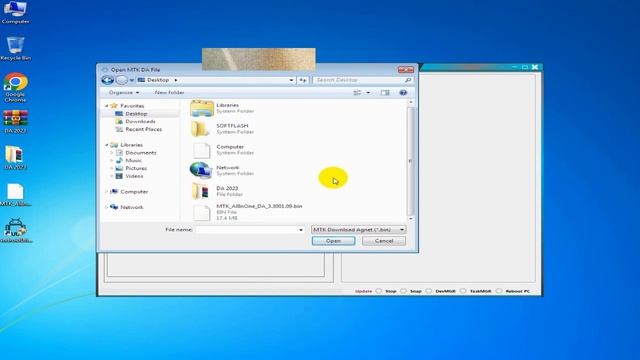Open the File name dropdown arrow
Image resolution: width=640 pixels, height=360 pixels.
click(x=301, y=230)
